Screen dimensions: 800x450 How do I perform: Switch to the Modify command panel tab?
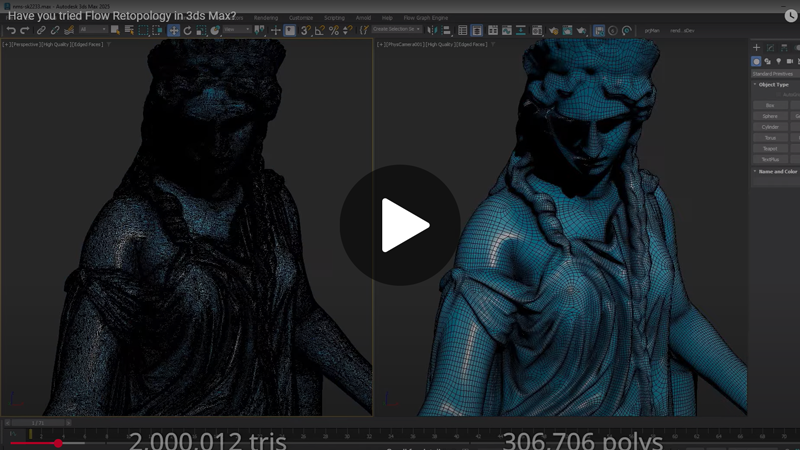click(x=770, y=47)
